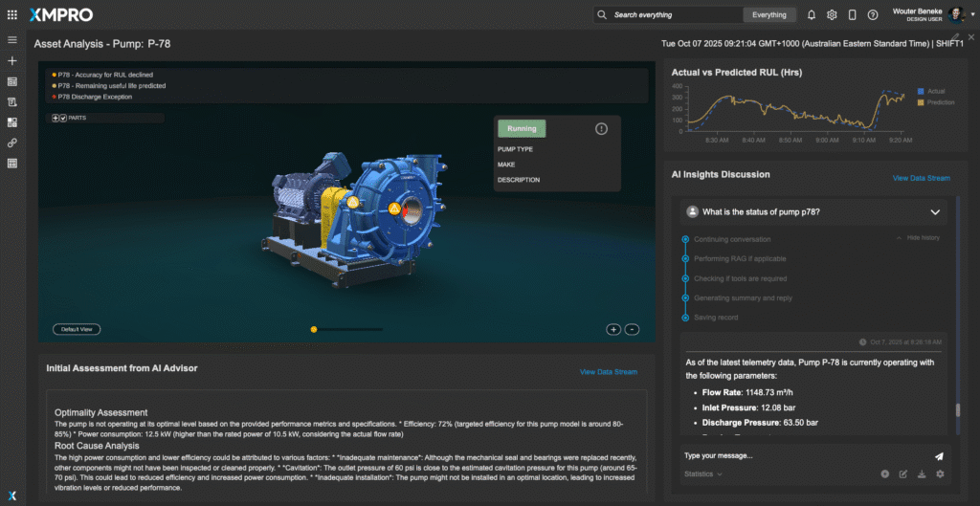Viewport: 980px width, 506px height.
Task: Open the help question mark icon
Action: coord(872,15)
